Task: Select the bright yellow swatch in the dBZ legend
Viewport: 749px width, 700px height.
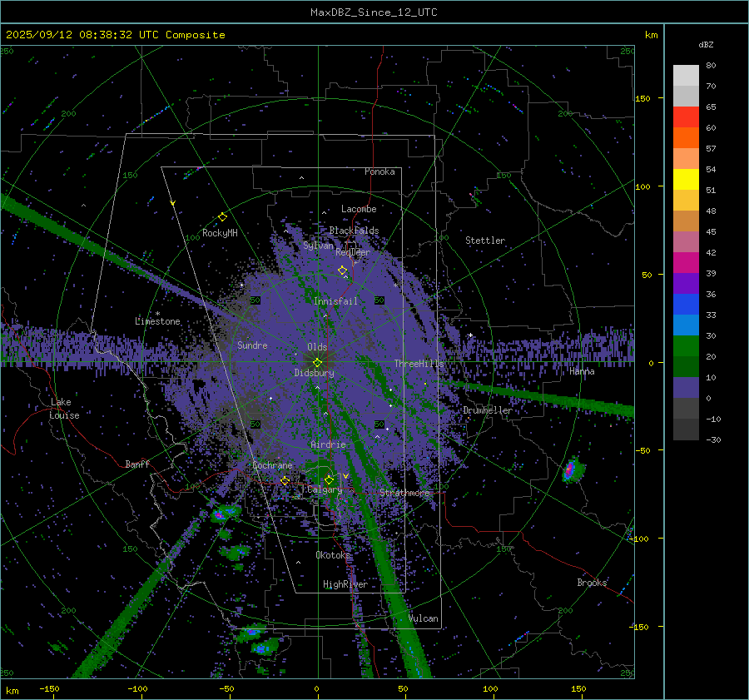Action: [x=686, y=180]
